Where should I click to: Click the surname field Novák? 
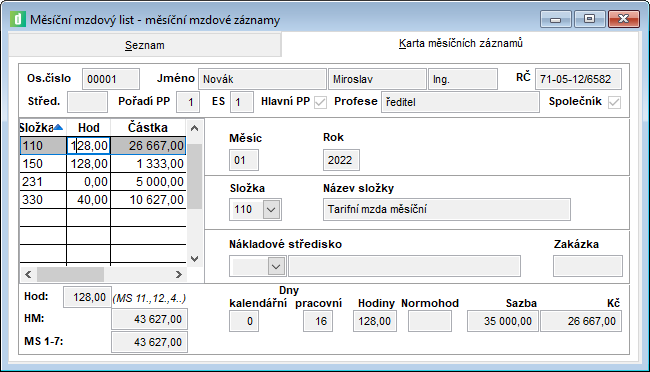tap(262, 79)
